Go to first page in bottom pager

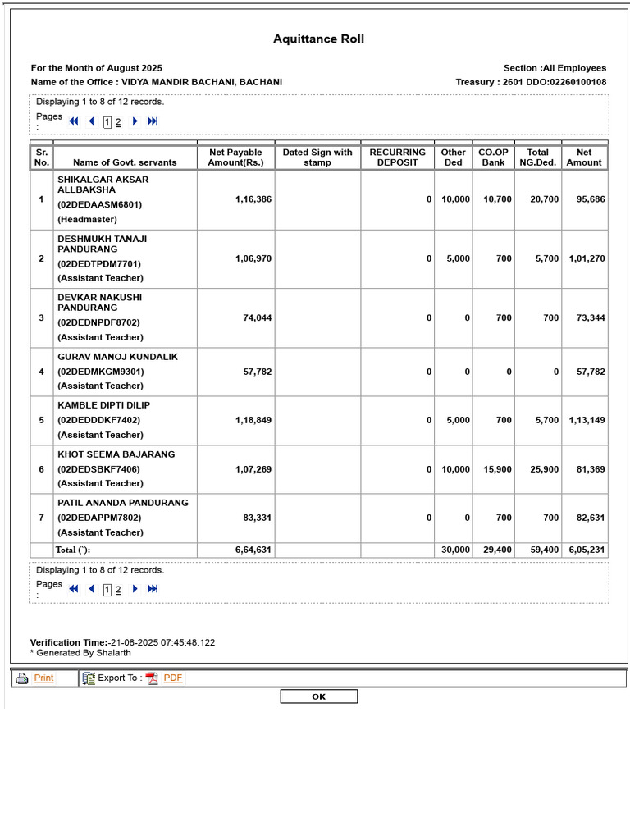tap(74, 589)
